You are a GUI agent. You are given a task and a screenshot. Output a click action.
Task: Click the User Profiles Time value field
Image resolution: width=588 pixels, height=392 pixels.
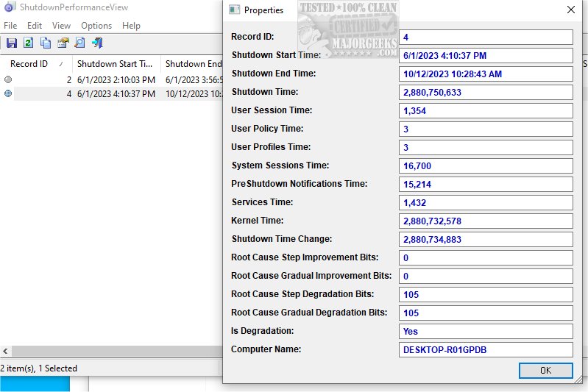click(x=486, y=147)
